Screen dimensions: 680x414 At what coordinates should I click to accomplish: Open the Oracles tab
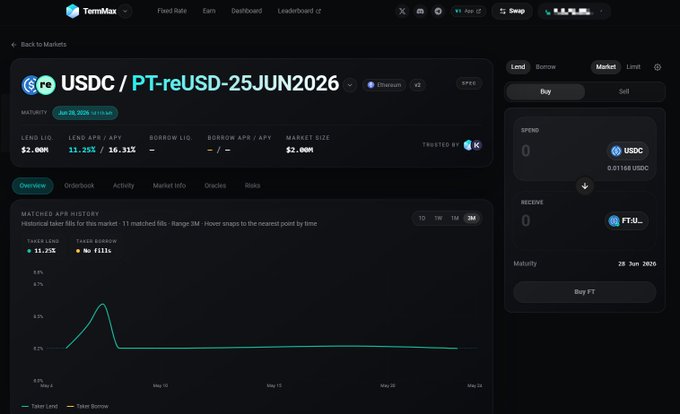[215, 186]
